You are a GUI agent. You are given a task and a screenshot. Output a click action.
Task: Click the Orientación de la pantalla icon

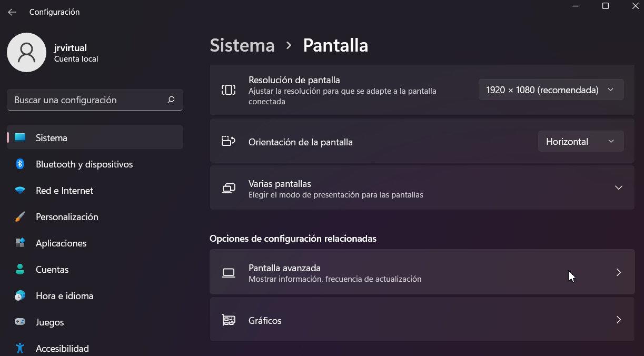[x=229, y=141]
